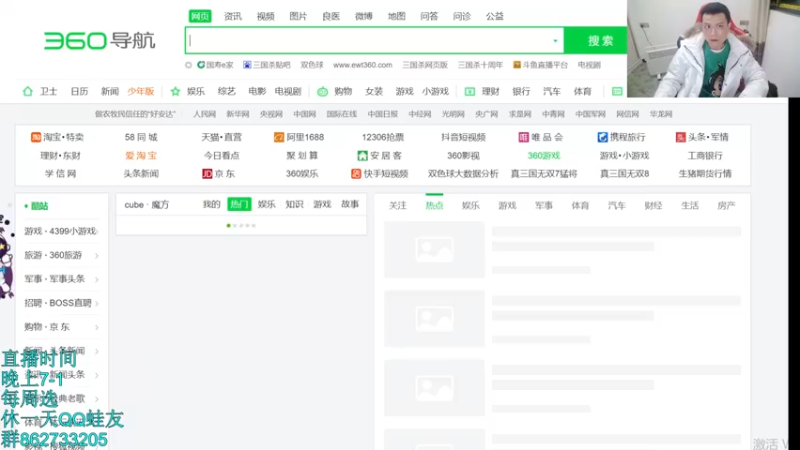Expand the 购物·京东 chevron
Screen dimensions: 800x450
[x=97, y=328]
